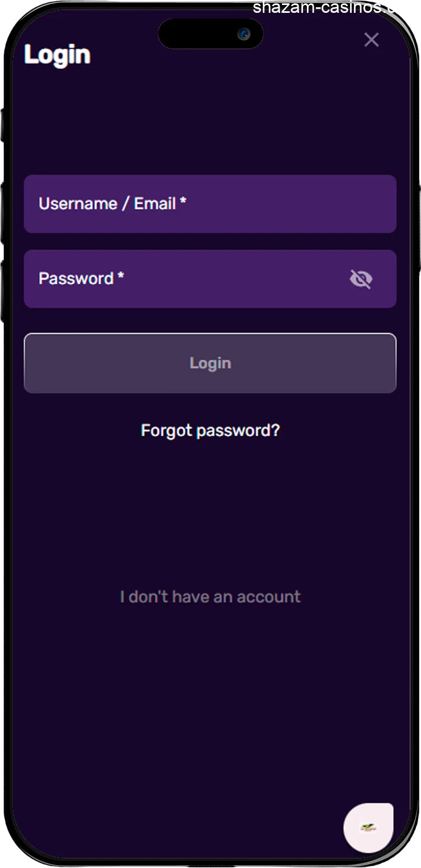Tap the front camera in the notch
Viewport: 421px width, 868px height.
[x=244, y=34]
